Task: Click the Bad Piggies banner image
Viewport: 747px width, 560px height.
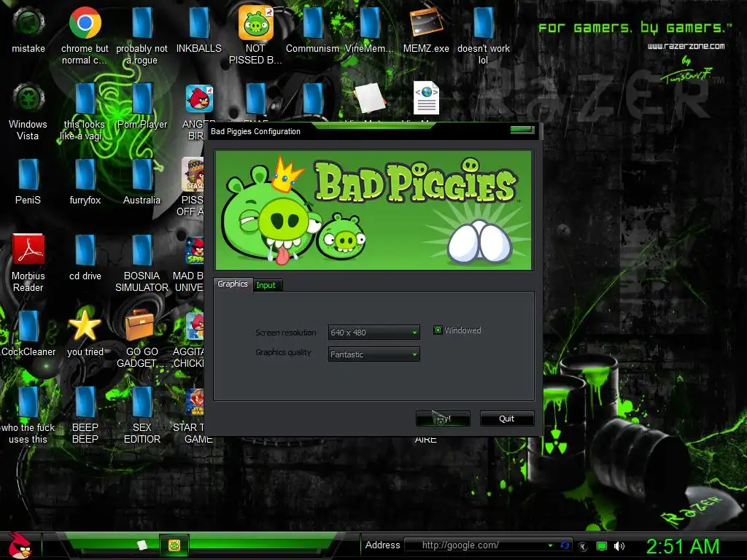Action: tap(373, 210)
